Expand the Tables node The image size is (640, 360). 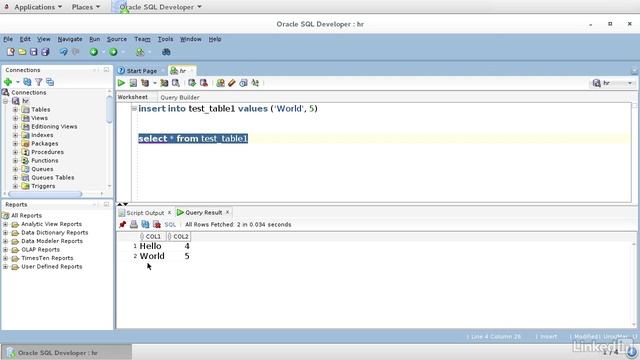coord(15,109)
